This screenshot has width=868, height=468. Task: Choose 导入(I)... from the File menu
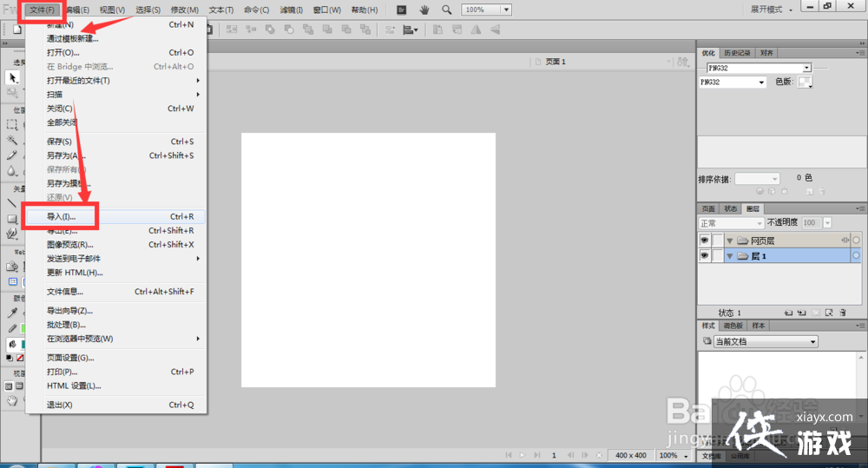click(62, 216)
